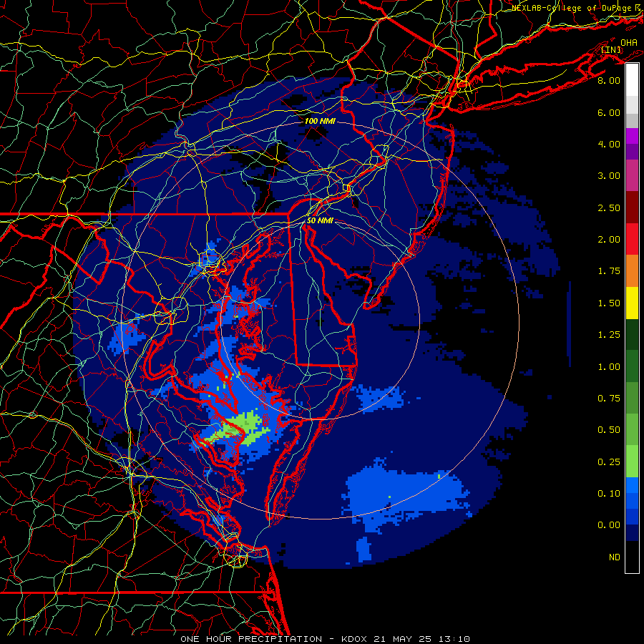This screenshot has width=644, height=644.
Task: Pick the pink legend swatch near 3.00
Action: point(632,175)
